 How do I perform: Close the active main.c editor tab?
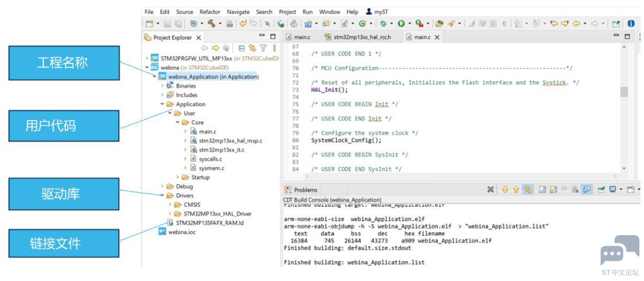coord(437,38)
